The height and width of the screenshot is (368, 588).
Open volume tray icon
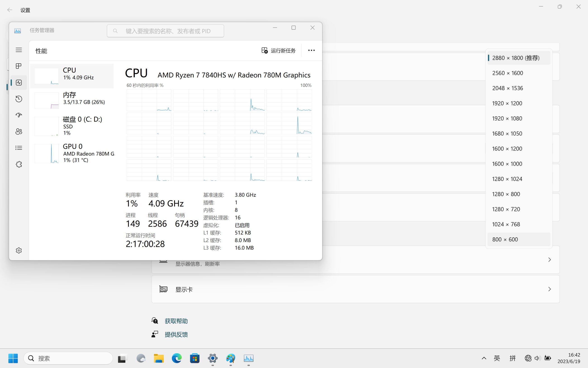pyautogui.click(x=538, y=358)
